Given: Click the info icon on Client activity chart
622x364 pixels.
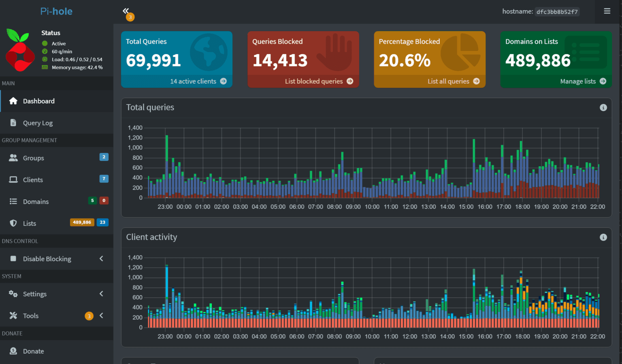Looking at the screenshot, I should tap(603, 237).
